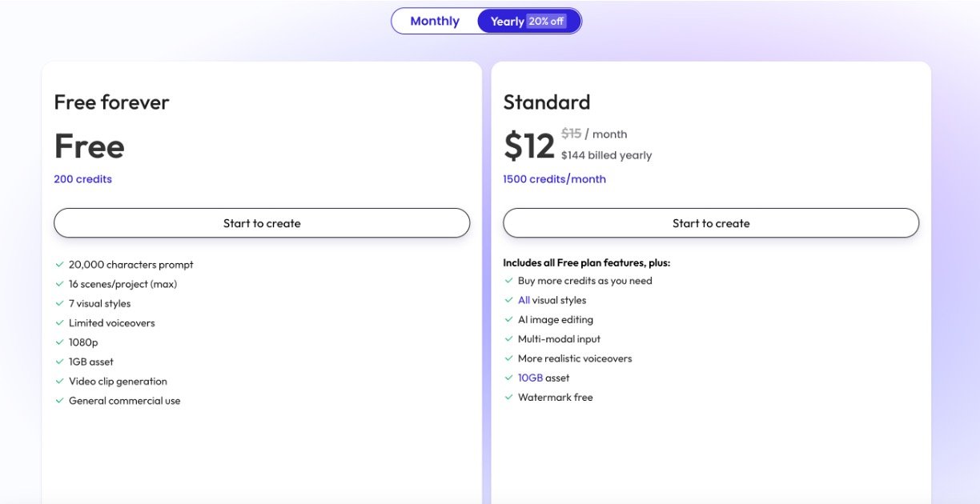Click the 200 credits link

pos(82,179)
